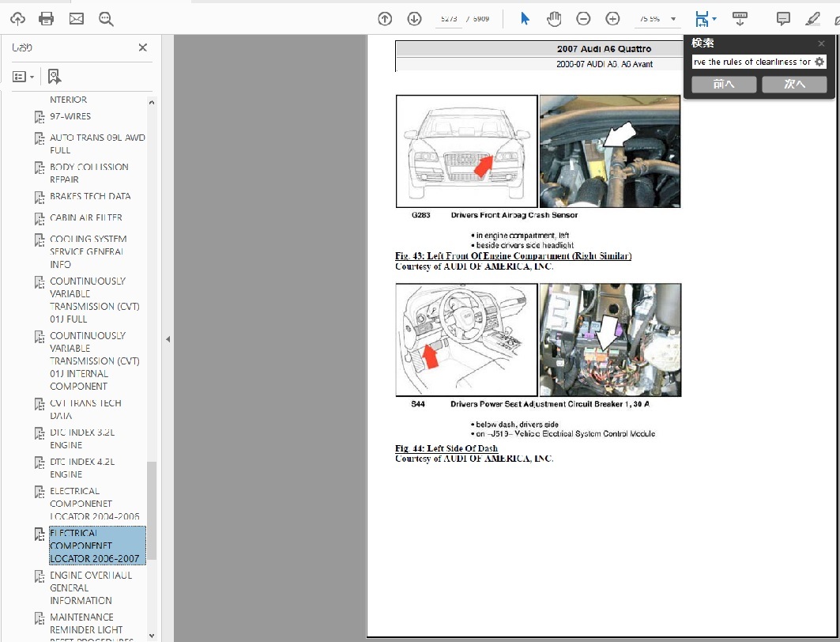840x642 pixels.
Task: Click the upload to cloud icon
Action: tap(17, 19)
